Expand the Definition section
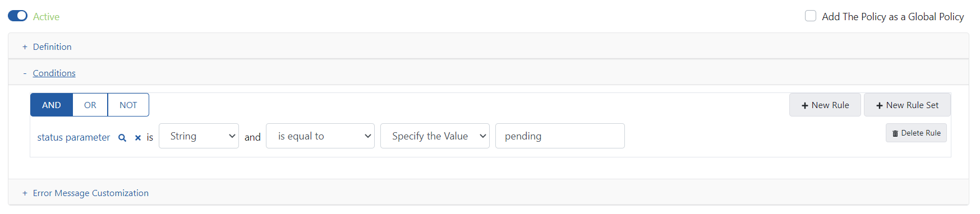980x214 pixels. [x=52, y=47]
